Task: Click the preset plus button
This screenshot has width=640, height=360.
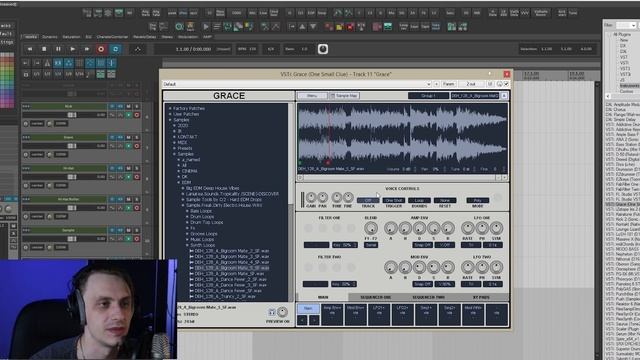Action: [x=436, y=84]
